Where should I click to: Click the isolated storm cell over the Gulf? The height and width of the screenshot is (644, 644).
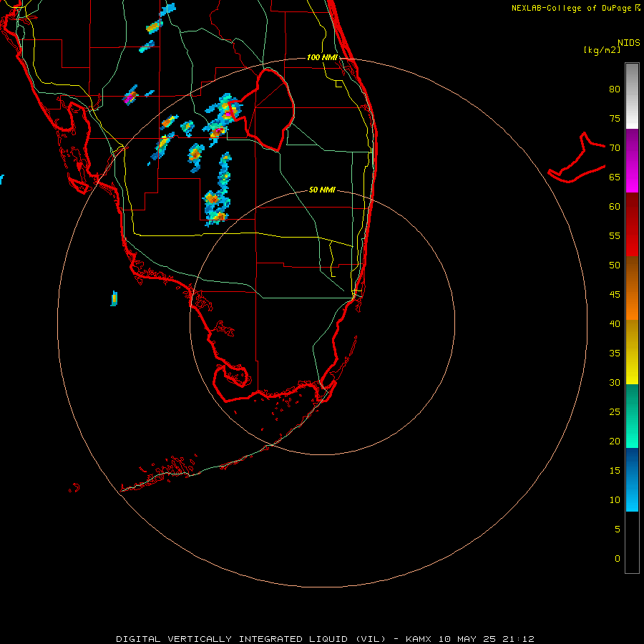[x=114, y=298]
